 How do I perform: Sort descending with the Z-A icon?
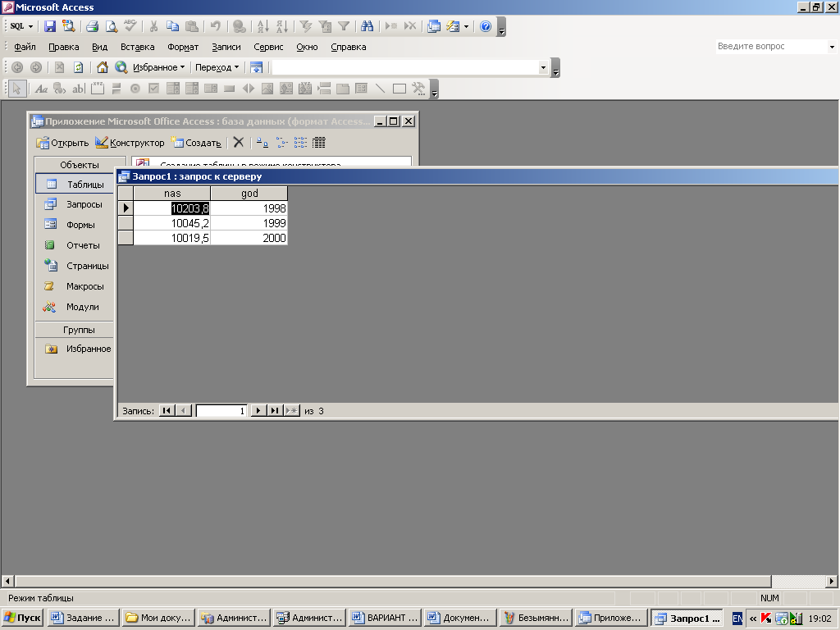coord(282,26)
